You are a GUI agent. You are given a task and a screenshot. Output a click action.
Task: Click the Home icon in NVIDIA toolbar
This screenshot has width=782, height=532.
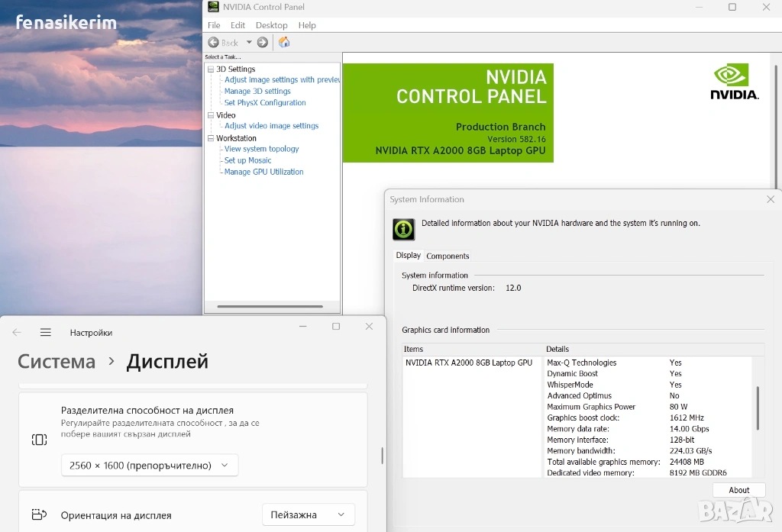coord(284,43)
